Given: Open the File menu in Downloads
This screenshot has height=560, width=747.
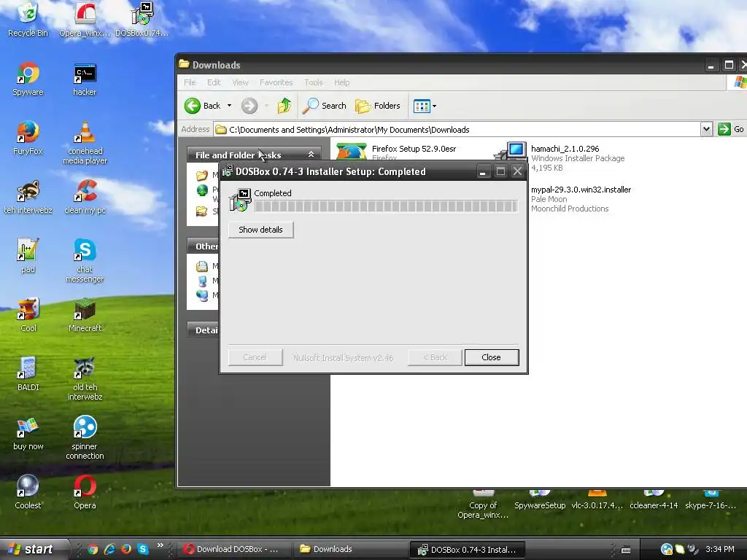Looking at the screenshot, I should (x=190, y=82).
